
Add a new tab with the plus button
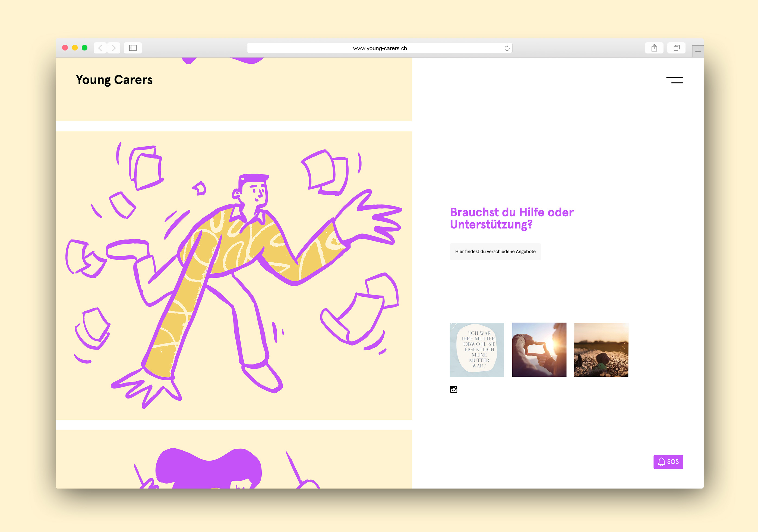(697, 52)
